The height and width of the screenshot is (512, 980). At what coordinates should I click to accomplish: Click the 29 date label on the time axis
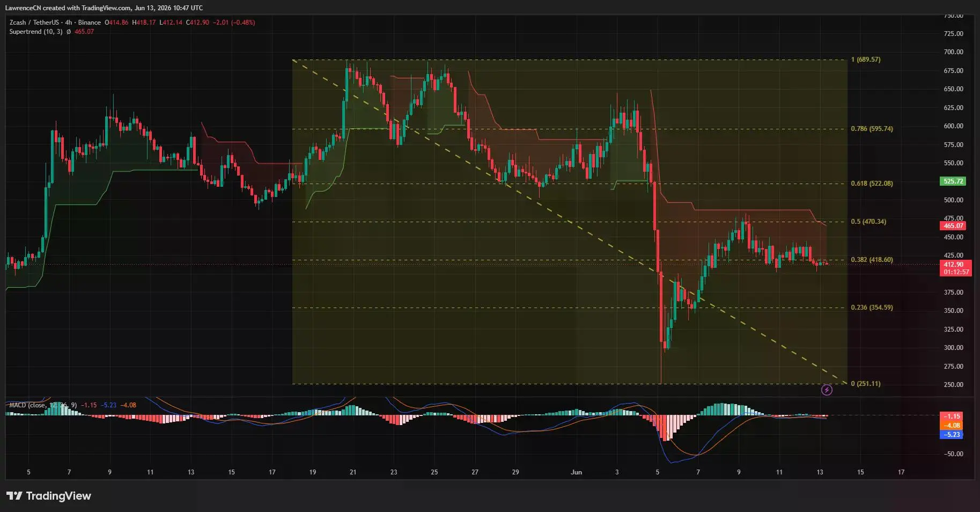pos(515,472)
